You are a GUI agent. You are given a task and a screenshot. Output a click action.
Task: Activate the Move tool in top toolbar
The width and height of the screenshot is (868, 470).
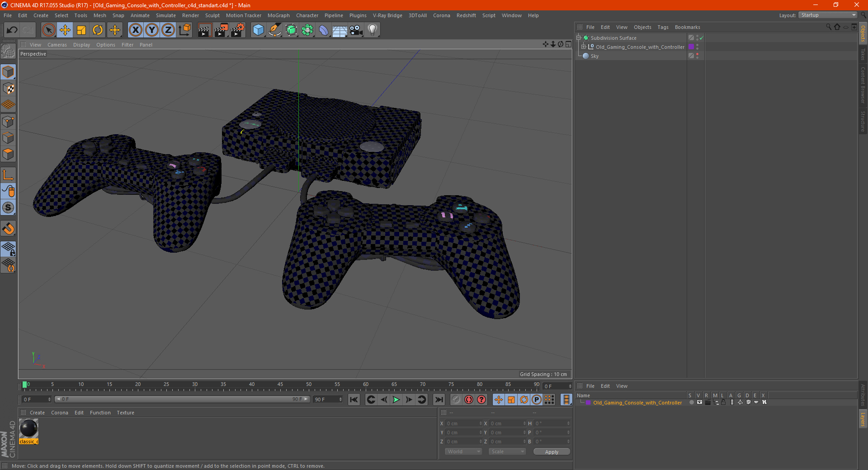65,30
